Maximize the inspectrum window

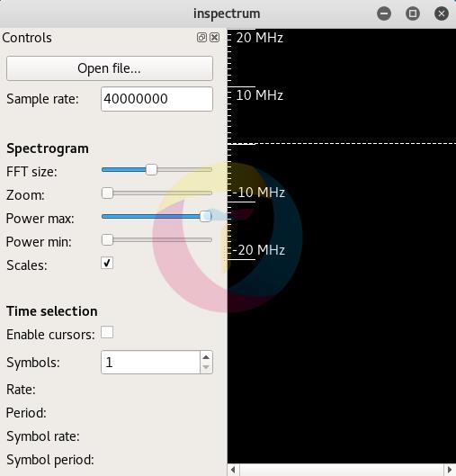click(x=413, y=13)
